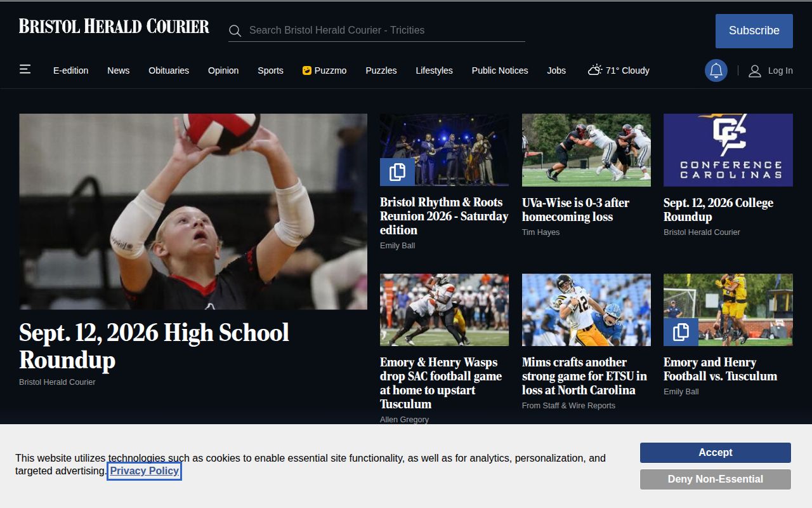Open Public Notices page

500,70
